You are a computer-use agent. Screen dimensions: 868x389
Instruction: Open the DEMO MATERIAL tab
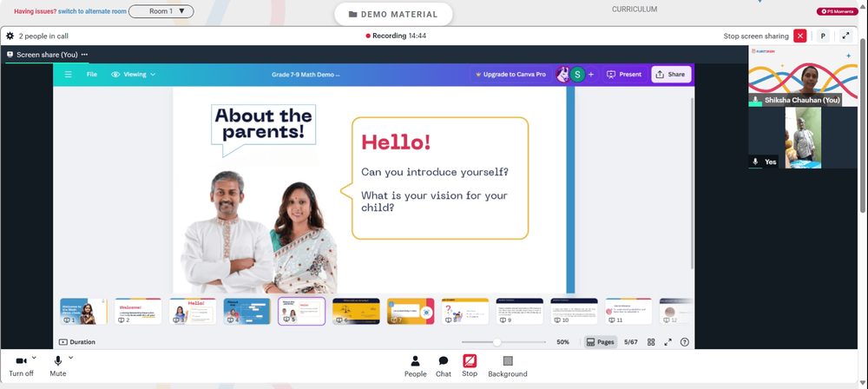click(x=393, y=15)
